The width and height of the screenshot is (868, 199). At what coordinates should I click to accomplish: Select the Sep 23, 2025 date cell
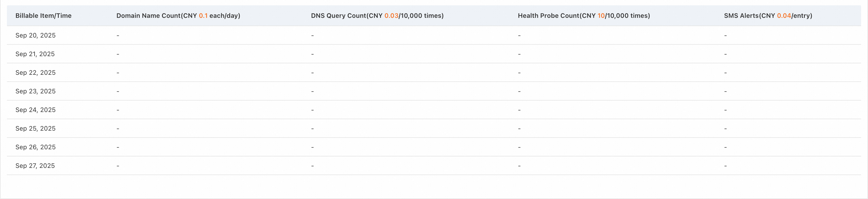coord(35,91)
